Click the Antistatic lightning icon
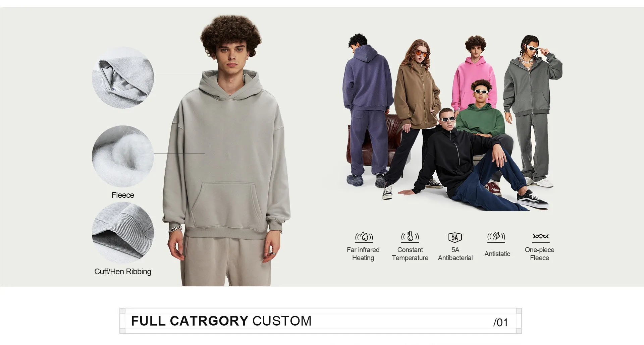This screenshot has height=345, width=644. (496, 237)
